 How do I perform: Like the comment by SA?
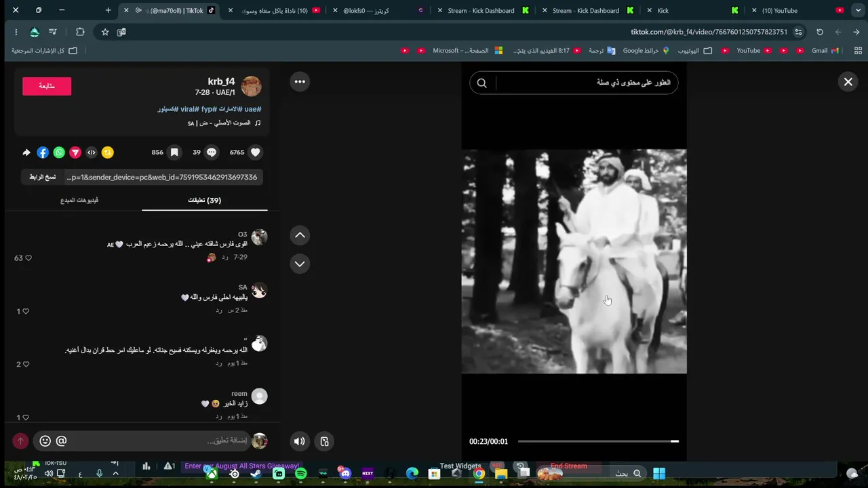26,311
